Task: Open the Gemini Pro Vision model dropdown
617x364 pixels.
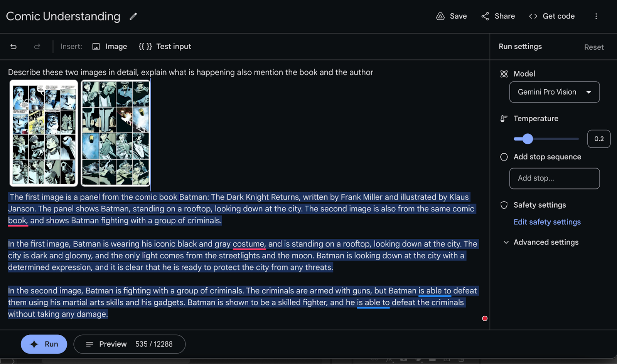Action: tap(555, 92)
